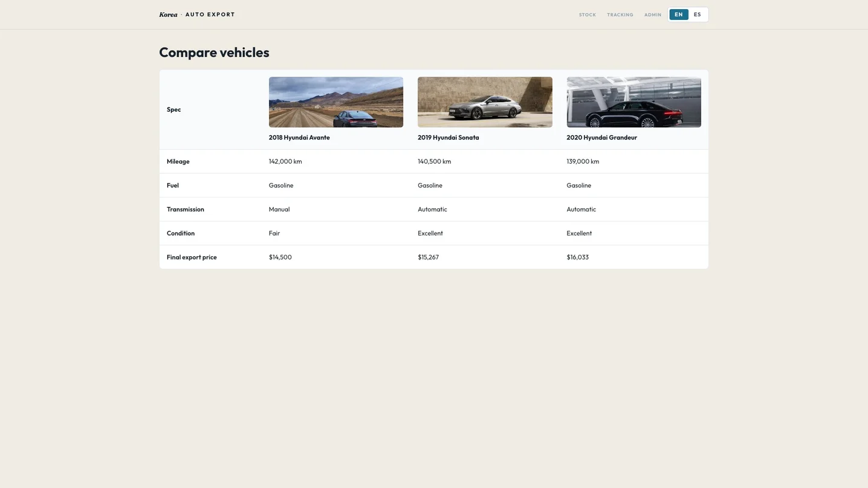
Task: Click the $15,267 price
Action: coord(429,257)
